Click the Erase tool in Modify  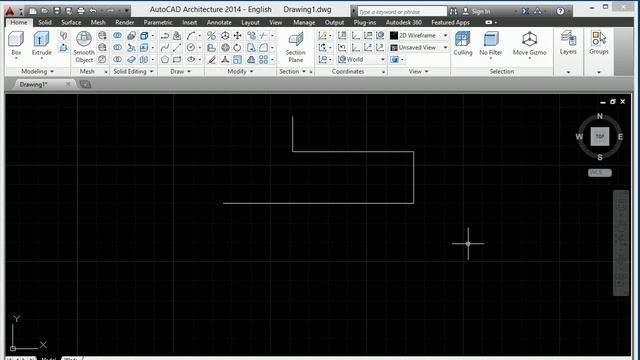coord(211,60)
